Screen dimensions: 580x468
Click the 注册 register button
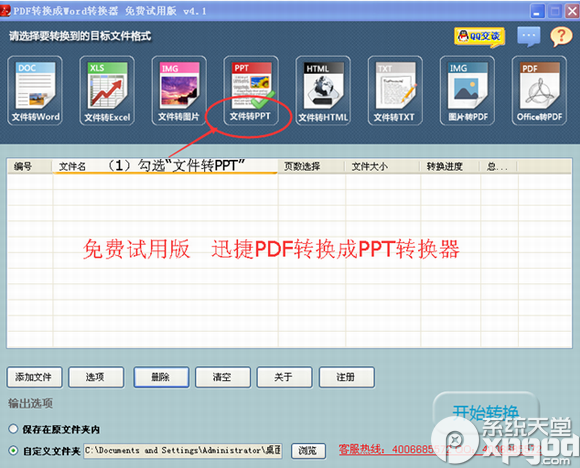coord(347,377)
